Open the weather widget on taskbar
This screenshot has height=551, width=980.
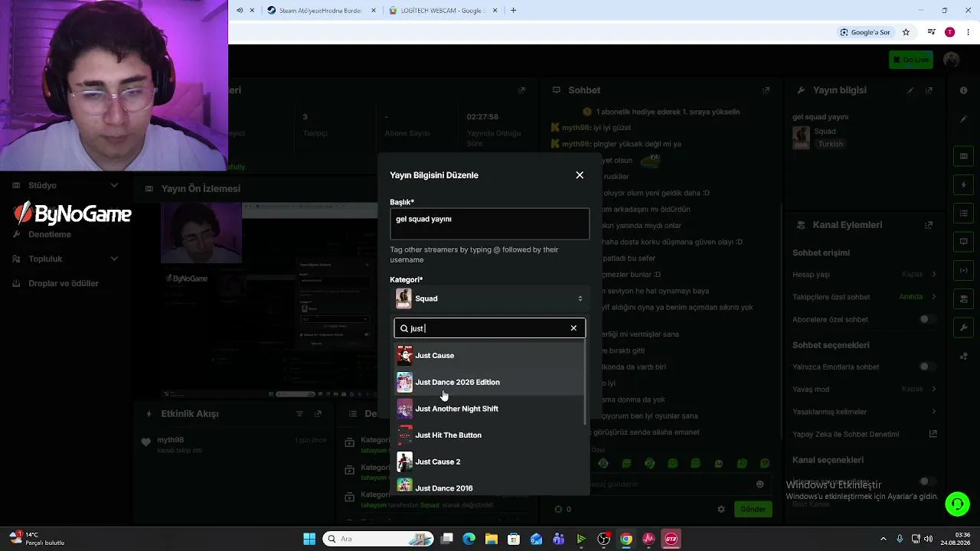point(37,539)
